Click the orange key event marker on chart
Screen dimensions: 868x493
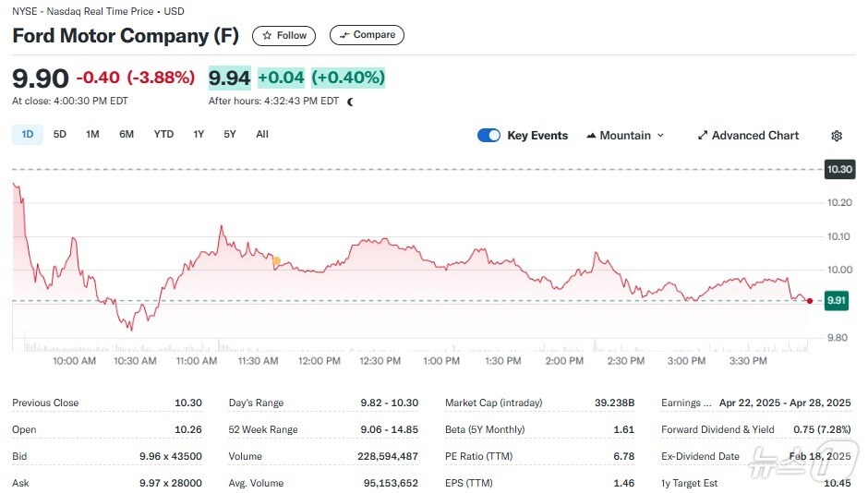(276, 260)
